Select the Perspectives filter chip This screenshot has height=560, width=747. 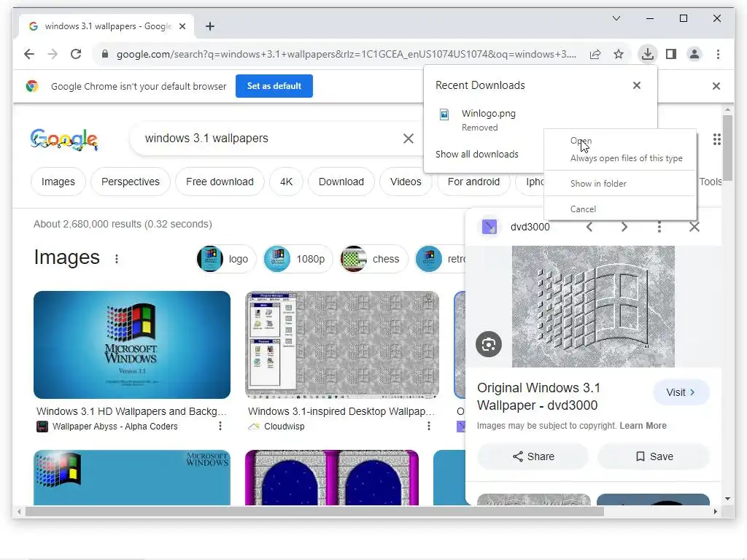click(x=130, y=182)
